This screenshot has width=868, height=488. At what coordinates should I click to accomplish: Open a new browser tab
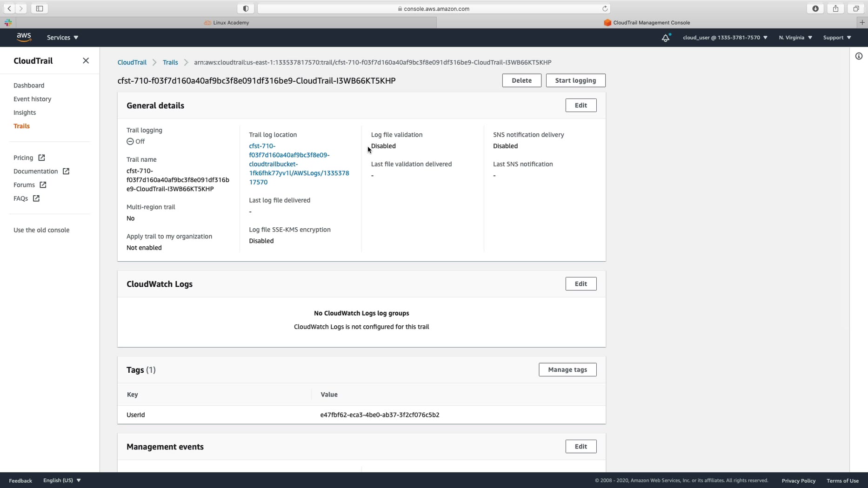tap(862, 22)
